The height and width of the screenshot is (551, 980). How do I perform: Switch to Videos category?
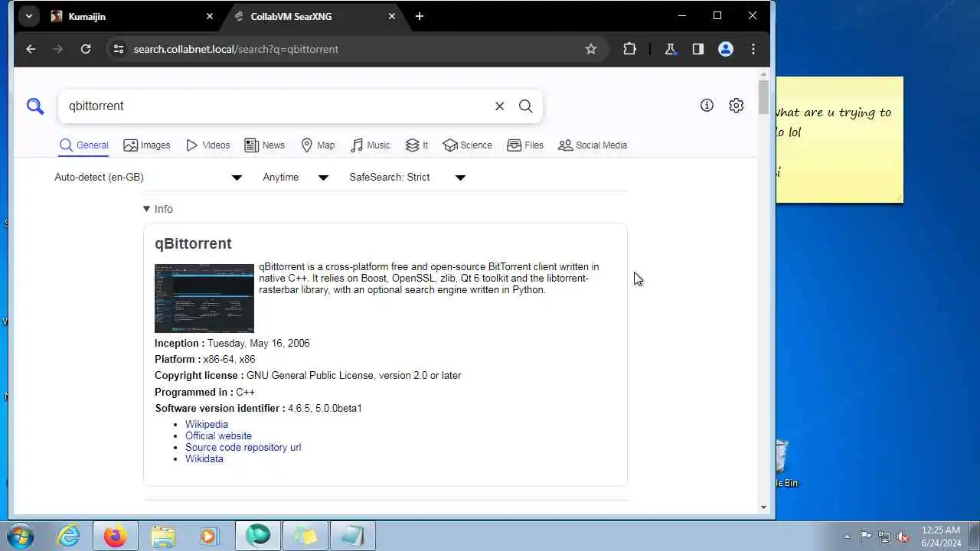(207, 145)
